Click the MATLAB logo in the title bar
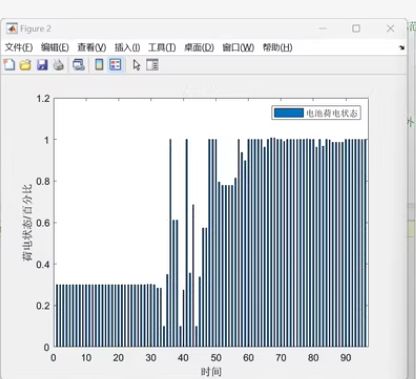This screenshot has height=379, width=416. pos(12,29)
